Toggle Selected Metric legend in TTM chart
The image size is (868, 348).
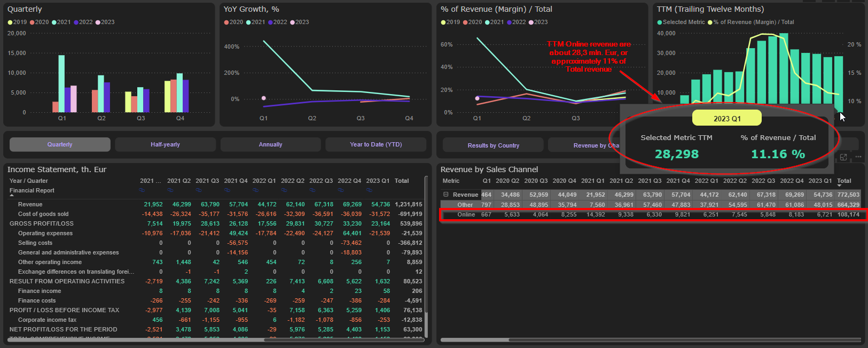tap(660, 22)
